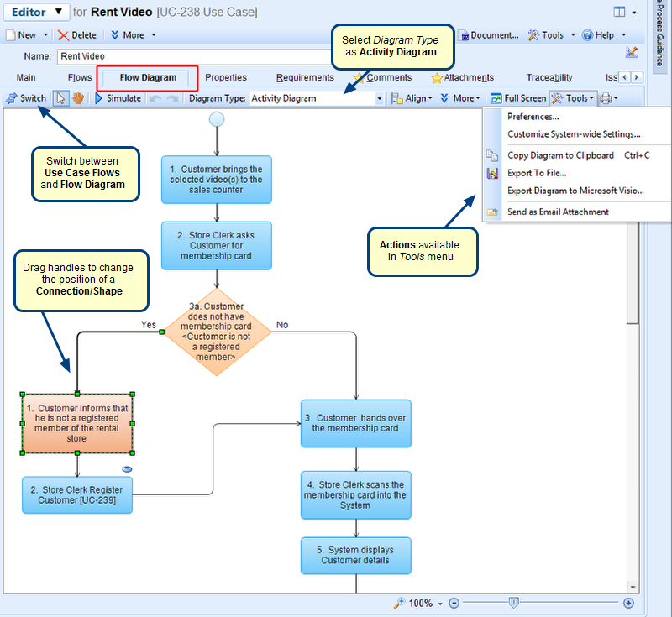Select the pointer selection tool
The height and width of the screenshot is (617, 672).
60,98
